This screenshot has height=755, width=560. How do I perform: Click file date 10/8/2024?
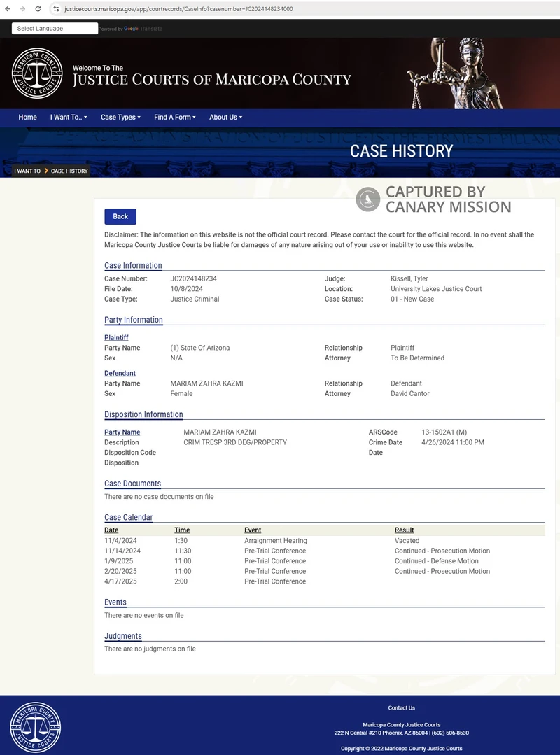click(186, 289)
